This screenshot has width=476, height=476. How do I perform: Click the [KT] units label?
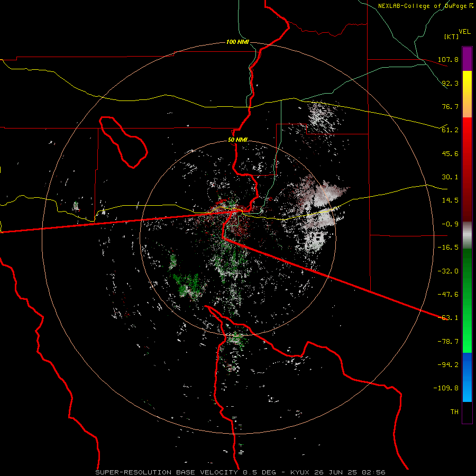pos(452,36)
